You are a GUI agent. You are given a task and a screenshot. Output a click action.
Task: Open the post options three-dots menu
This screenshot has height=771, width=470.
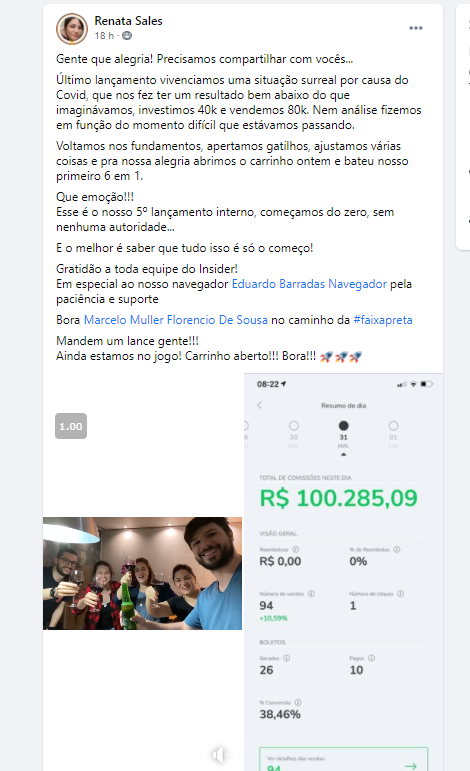click(416, 28)
